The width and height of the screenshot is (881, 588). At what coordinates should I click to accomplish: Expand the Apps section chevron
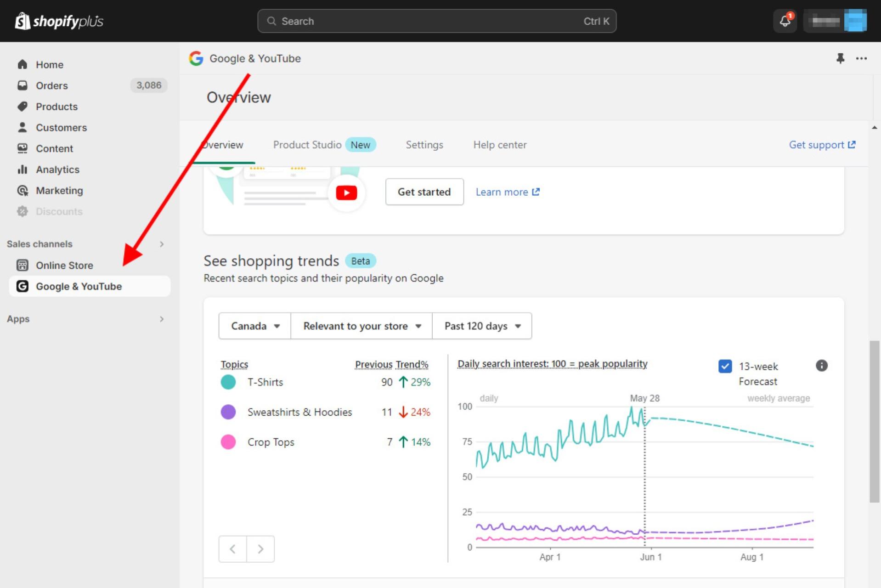(161, 319)
